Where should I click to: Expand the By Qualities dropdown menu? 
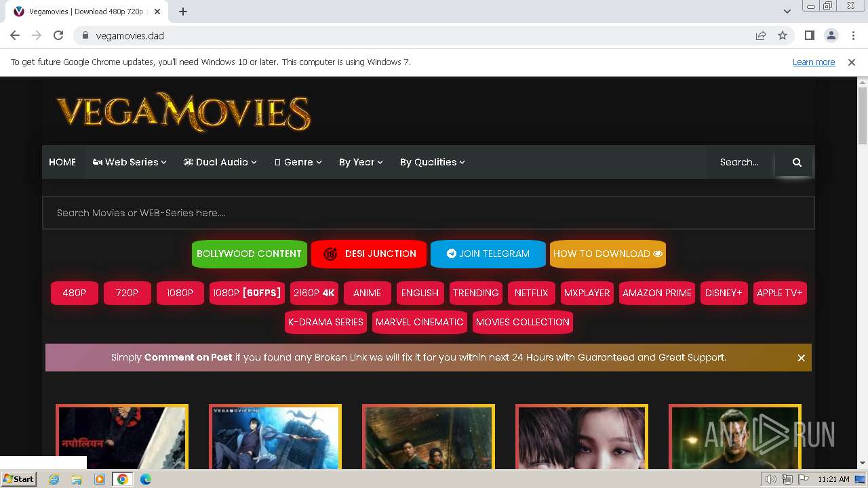click(x=433, y=162)
